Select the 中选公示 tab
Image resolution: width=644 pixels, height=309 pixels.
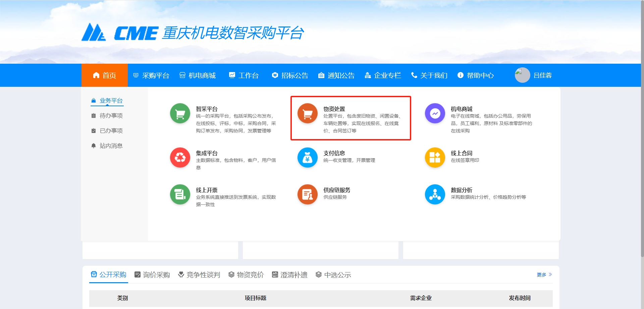333,275
